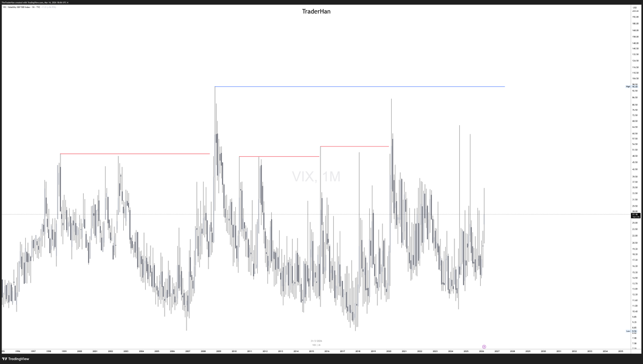Viewport: 643px width, 364px height.
Task: Click the High price label on price axis
Action: click(x=631, y=87)
